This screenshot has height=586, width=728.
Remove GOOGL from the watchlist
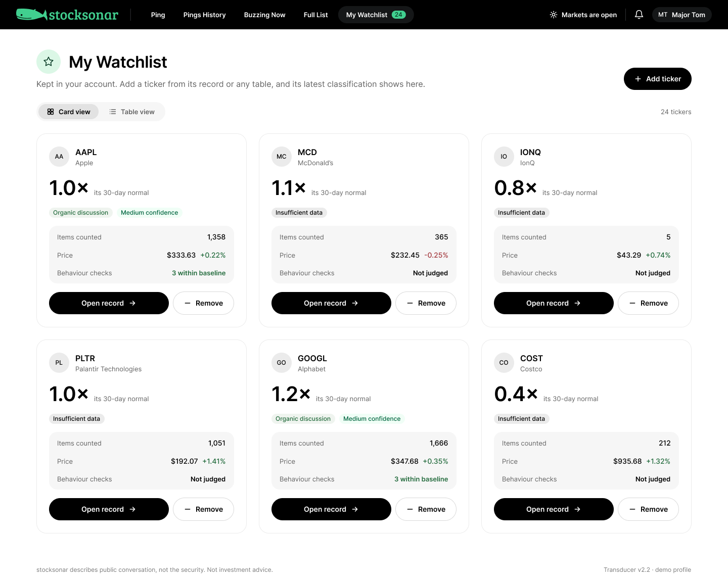pos(426,509)
